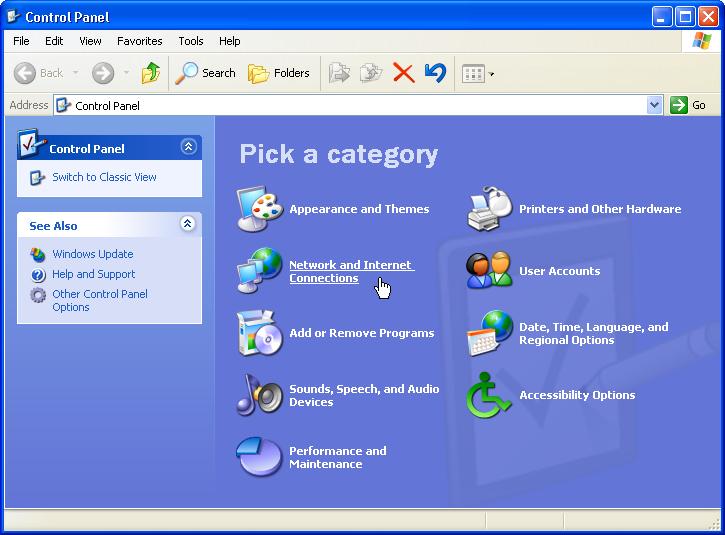This screenshot has width=725, height=535.
Task: Click the Back arrow toolbar button
Action: (38, 73)
